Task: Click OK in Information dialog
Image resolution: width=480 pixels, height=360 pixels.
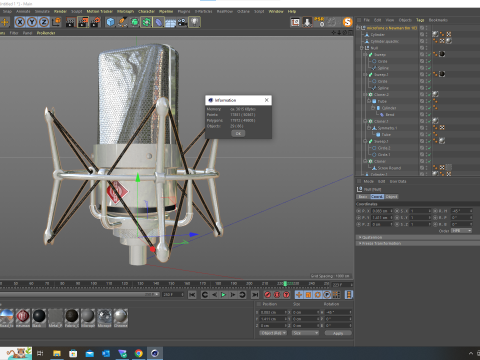Action: coord(238,133)
